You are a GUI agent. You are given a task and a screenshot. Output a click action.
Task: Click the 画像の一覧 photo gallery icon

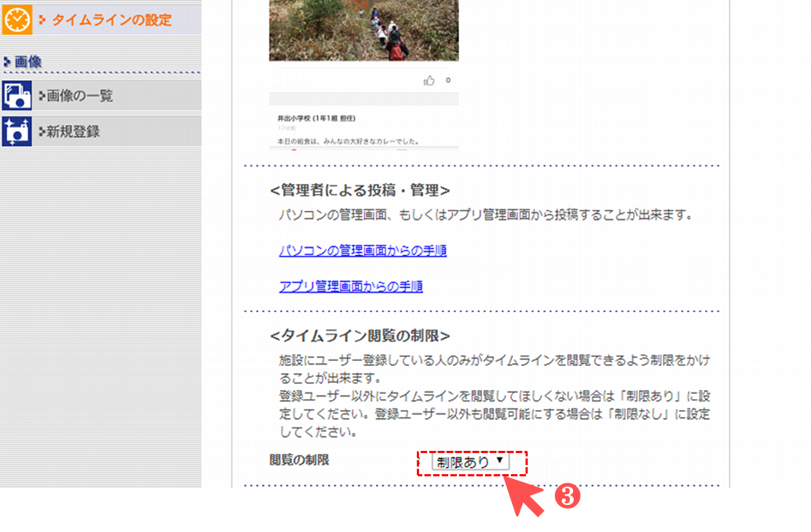coord(17,96)
